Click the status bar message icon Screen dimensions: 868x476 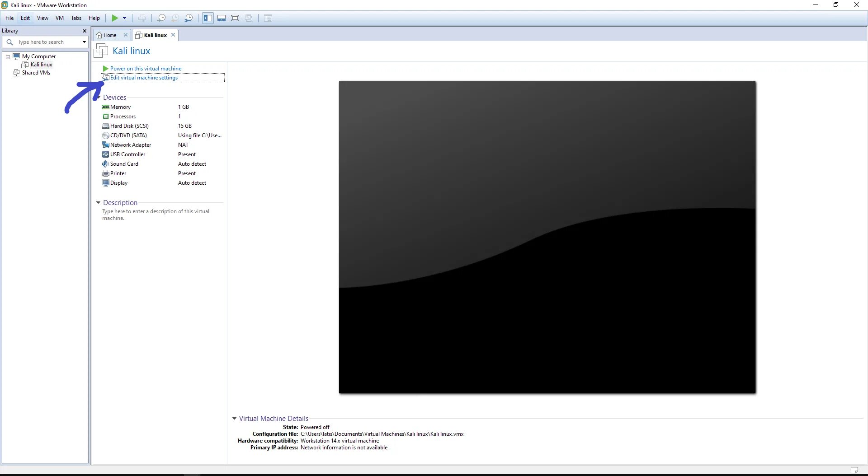(854, 470)
